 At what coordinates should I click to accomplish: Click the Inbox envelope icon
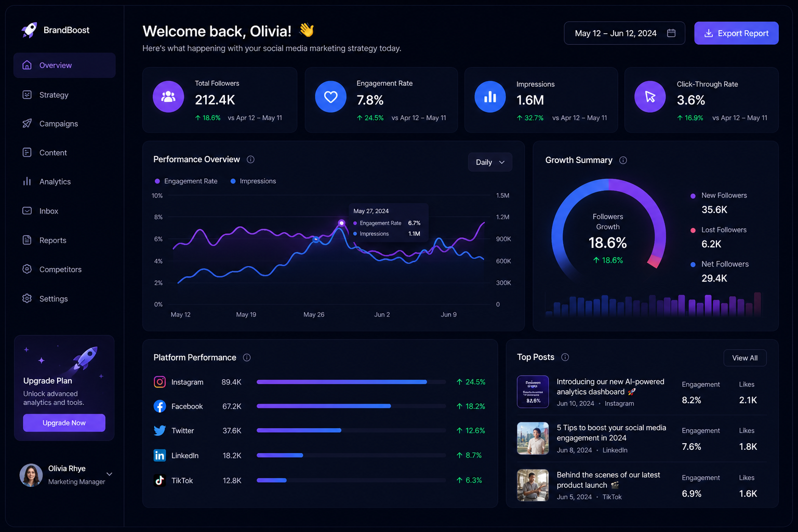[27, 211]
